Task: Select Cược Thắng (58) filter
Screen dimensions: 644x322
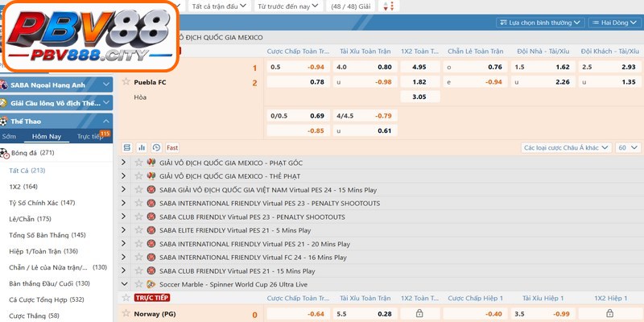Action: pos(34,316)
